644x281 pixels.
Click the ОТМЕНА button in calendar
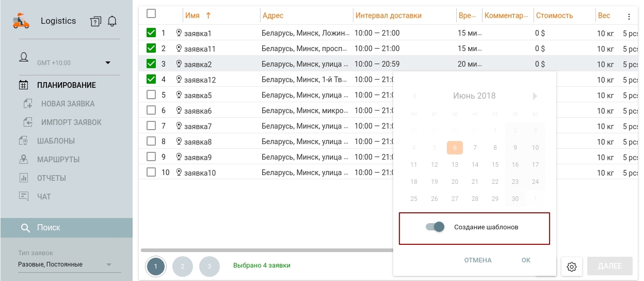click(477, 260)
